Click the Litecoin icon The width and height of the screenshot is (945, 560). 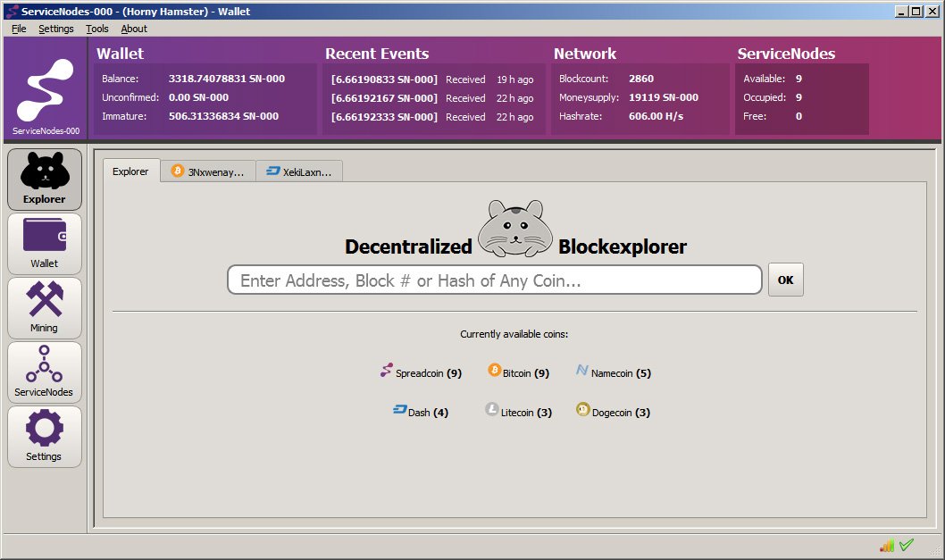(x=493, y=409)
